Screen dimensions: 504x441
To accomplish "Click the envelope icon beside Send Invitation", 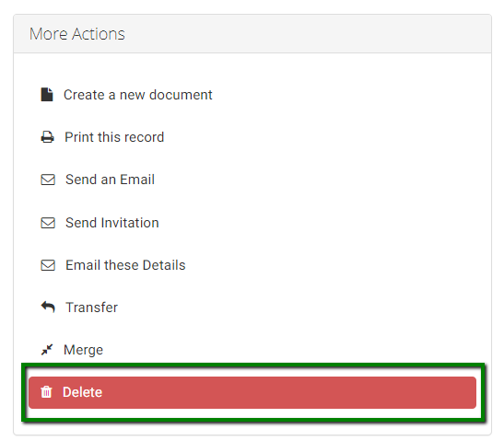I will (48, 223).
